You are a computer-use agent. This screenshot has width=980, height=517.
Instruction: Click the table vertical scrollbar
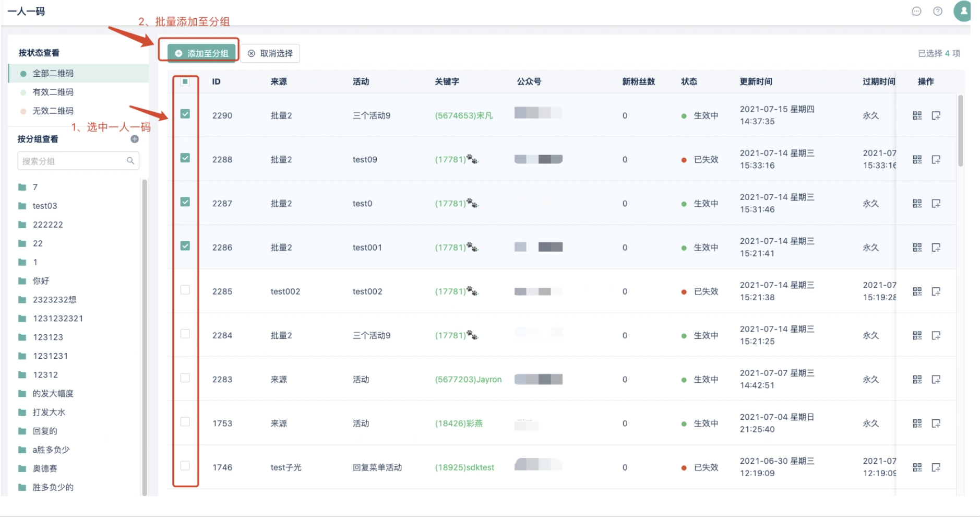click(960, 131)
